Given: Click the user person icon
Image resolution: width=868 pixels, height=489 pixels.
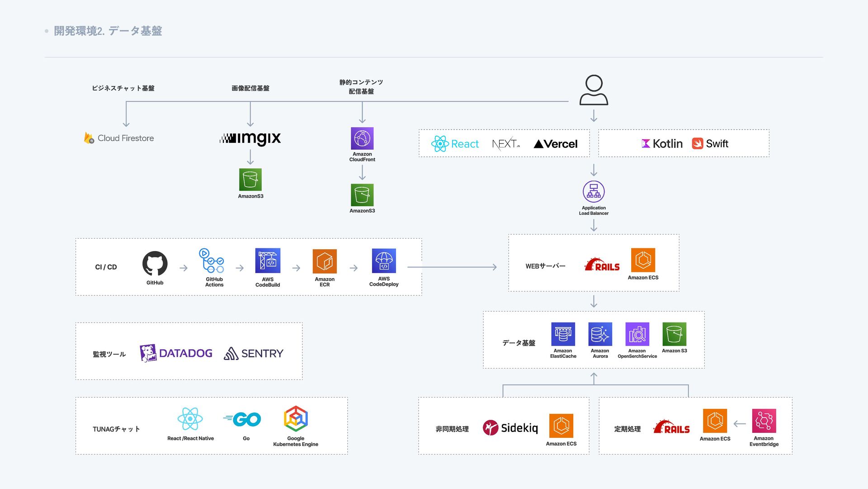Looking at the screenshot, I should coord(594,90).
